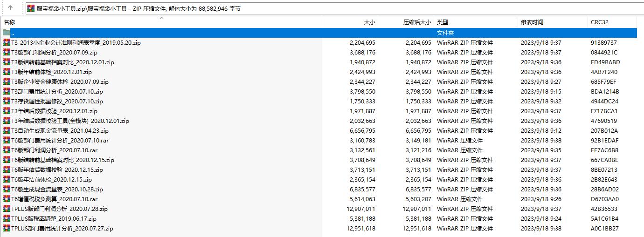Click CRC32 value 5A1C61B4
The image size is (644, 237).
tap(604, 218)
